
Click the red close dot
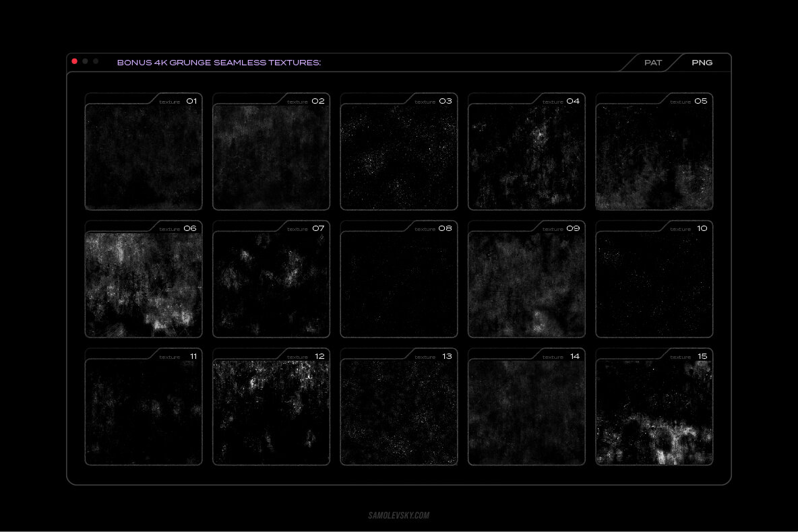[x=75, y=61]
